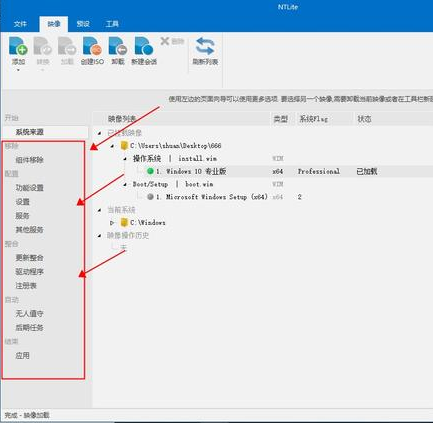Screen dimensions: 433x423
Task: Collapse the 已挂载映像 tree group
Action: tap(100, 133)
